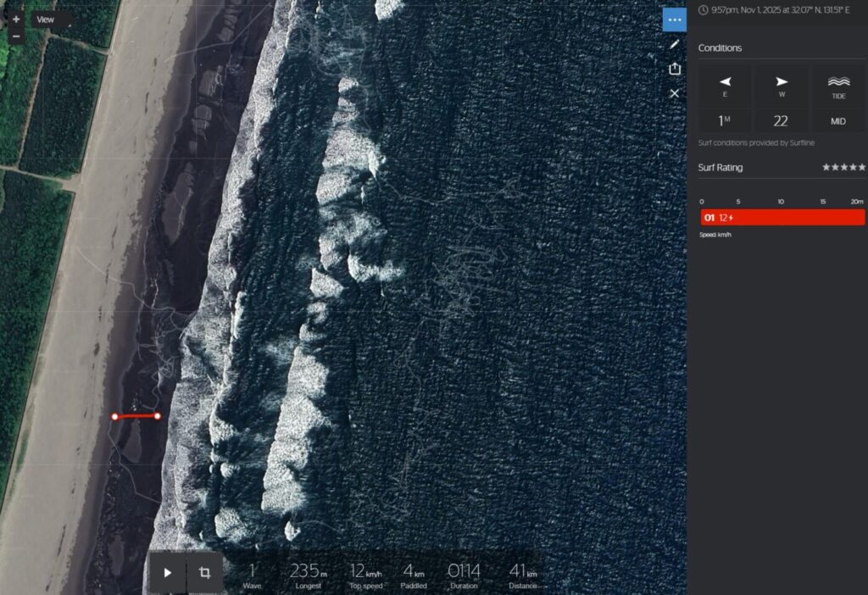This screenshot has width=868, height=595.
Task: Open the three-dots more options menu
Action: (674, 19)
